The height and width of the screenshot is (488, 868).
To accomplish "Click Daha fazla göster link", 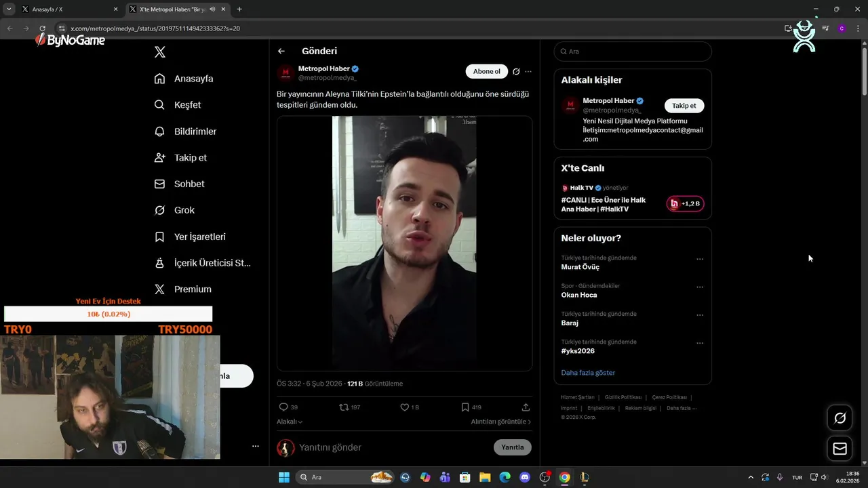I will pos(588,373).
